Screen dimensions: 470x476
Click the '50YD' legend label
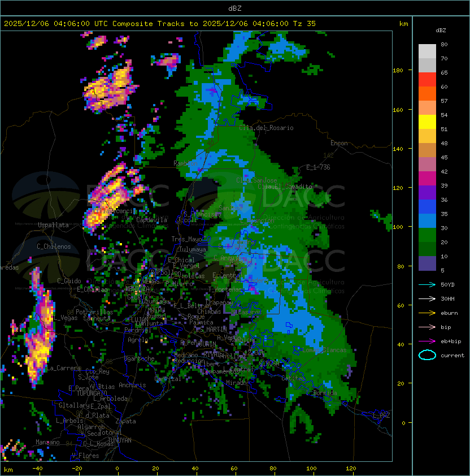coord(447,284)
